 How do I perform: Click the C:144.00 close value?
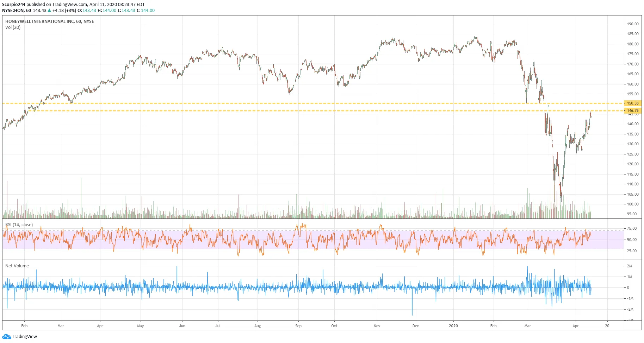pos(145,11)
